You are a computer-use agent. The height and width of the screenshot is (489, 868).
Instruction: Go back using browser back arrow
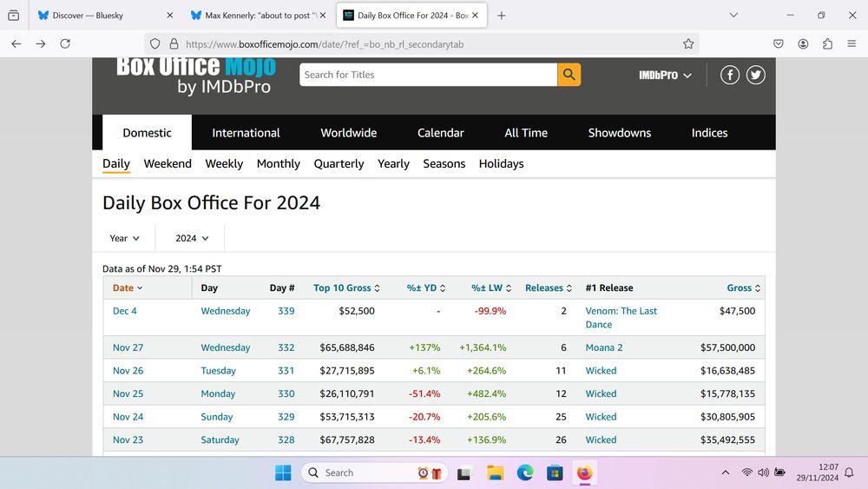pyautogui.click(x=16, y=43)
